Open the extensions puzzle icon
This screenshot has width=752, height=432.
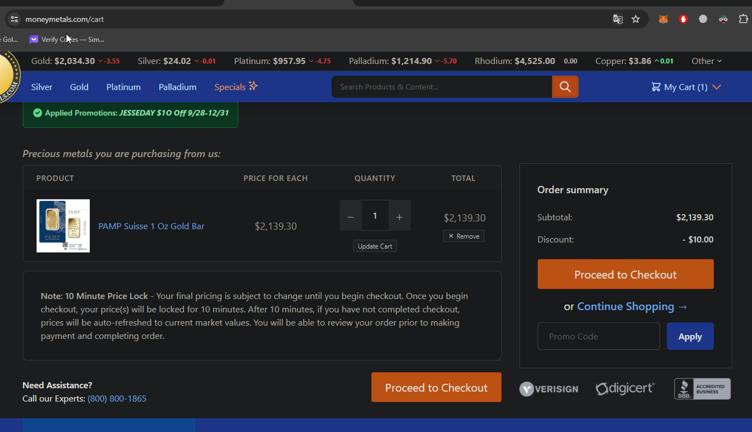click(743, 19)
